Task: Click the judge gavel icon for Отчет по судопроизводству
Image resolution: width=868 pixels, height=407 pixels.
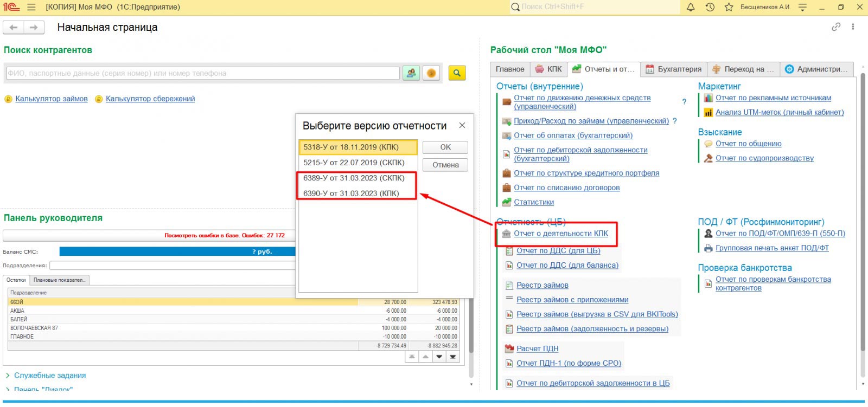Action: (x=708, y=158)
